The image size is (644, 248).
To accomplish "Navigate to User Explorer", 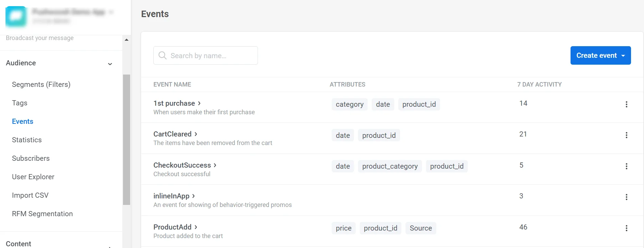I will [x=33, y=177].
